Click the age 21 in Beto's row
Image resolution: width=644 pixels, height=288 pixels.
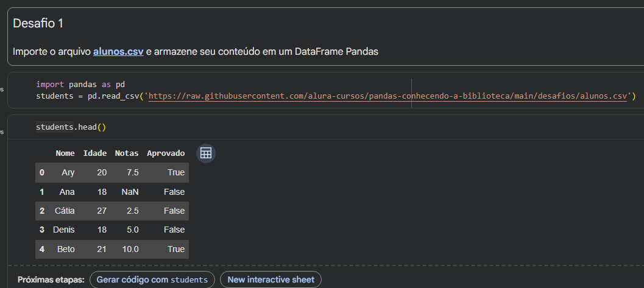pos(102,249)
